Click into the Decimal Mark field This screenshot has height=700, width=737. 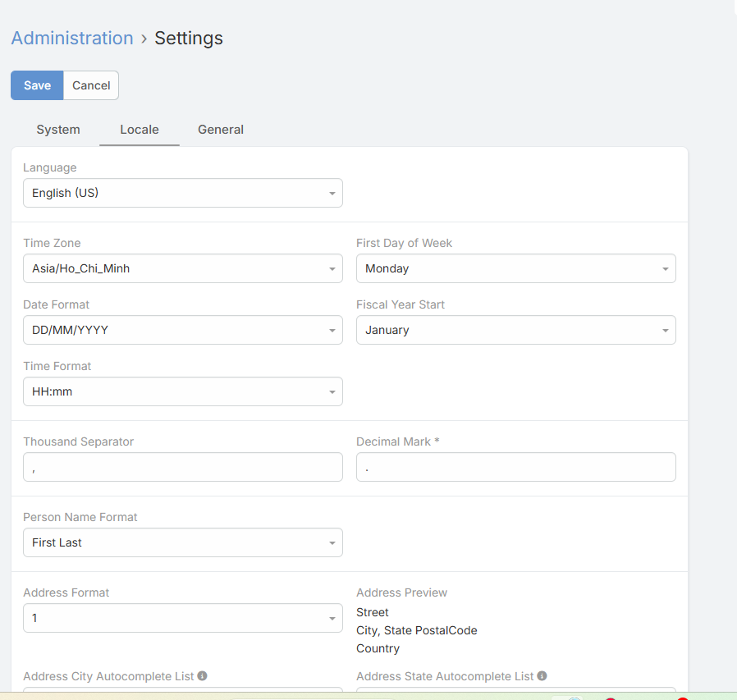[515, 467]
